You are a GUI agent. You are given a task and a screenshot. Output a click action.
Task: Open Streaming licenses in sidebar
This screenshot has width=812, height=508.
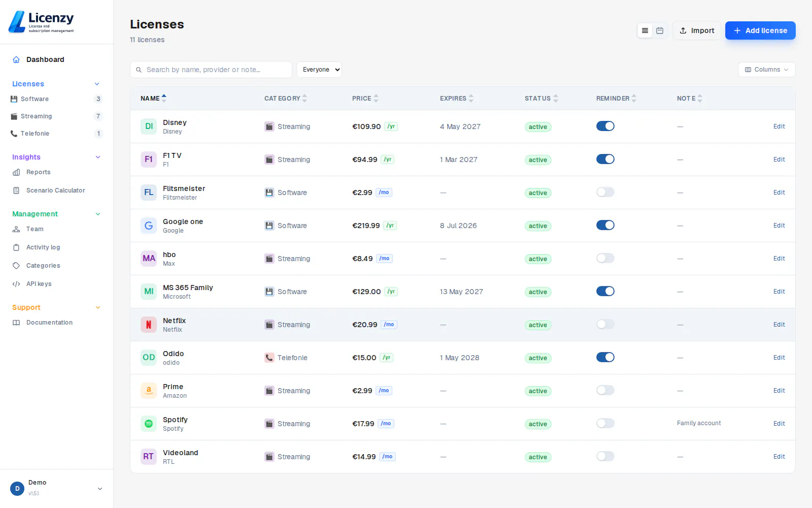click(x=56, y=116)
